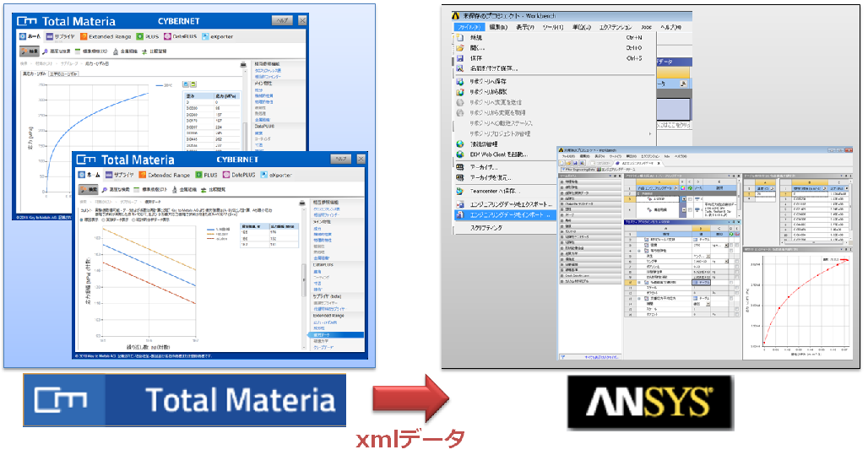Screen dimensions: 868x455
Task: Click 開く folder icon in ANSYS file menu
Action: [459, 47]
